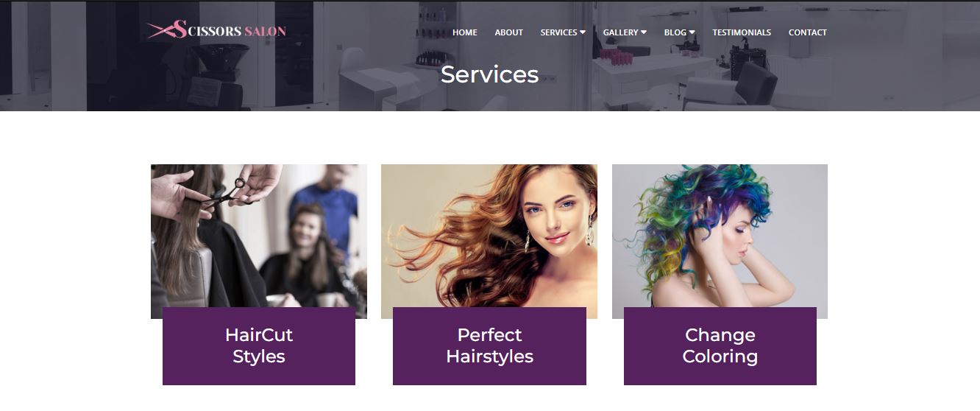980x411 pixels.
Task: Open Change Coloring service box
Action: point(720,346)
